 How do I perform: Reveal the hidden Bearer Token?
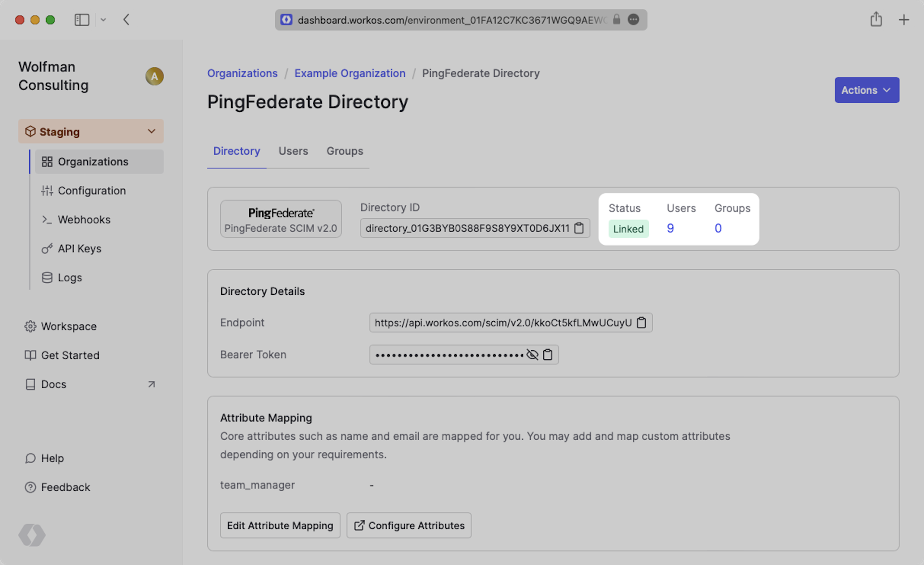click(x=532, y=355)
